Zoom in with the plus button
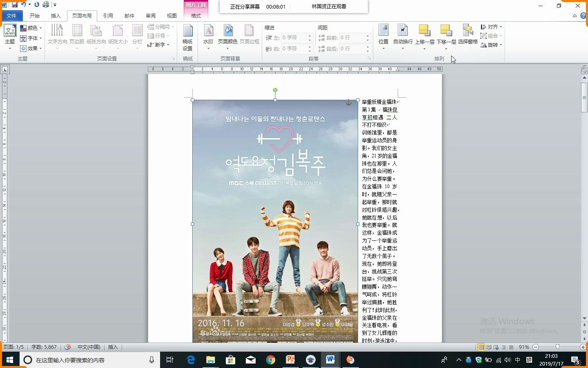 [x=583, y=347]
